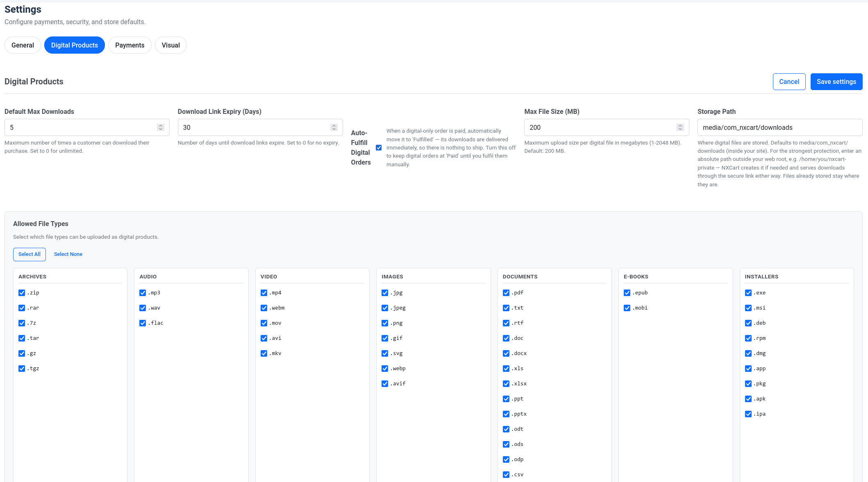Disable the .pkg installer type
The width and height of the screenshot is (868, 482).
tap(748, 384)
